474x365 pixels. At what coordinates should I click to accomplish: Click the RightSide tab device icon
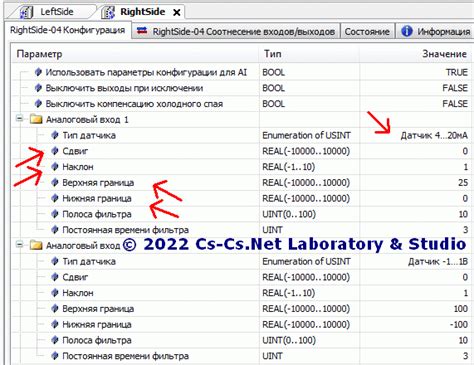tap(108, 12)
